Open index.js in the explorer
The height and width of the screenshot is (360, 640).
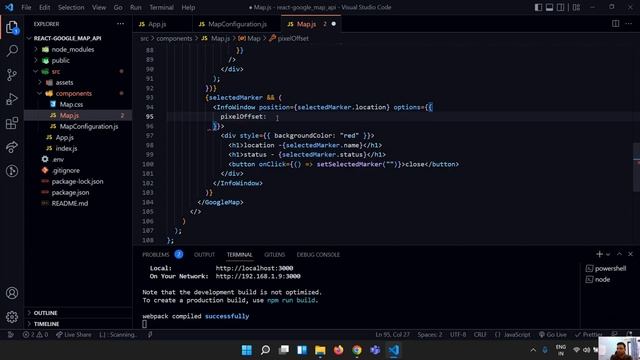coord(67,149)
